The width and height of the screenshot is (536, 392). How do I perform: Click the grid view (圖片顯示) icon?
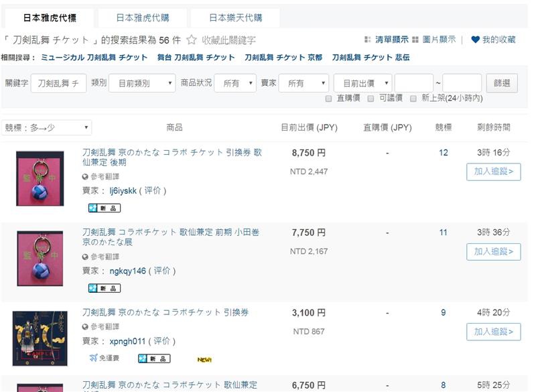(415, 40)
